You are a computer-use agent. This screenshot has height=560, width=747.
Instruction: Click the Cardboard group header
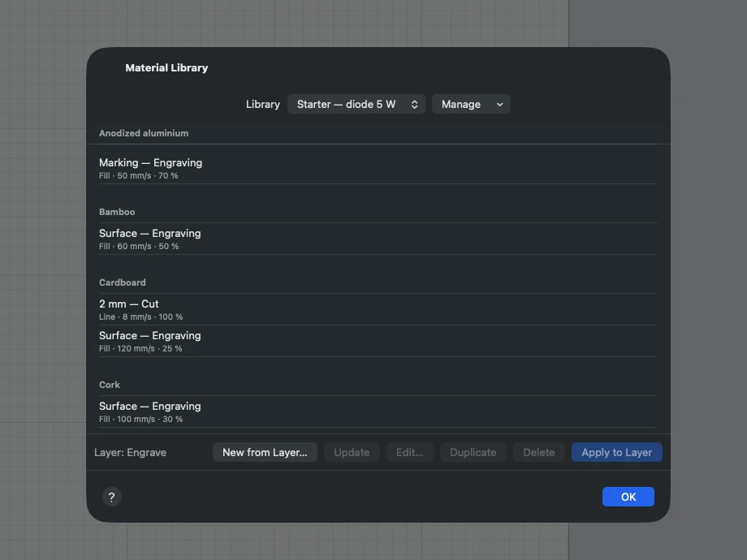123,282
